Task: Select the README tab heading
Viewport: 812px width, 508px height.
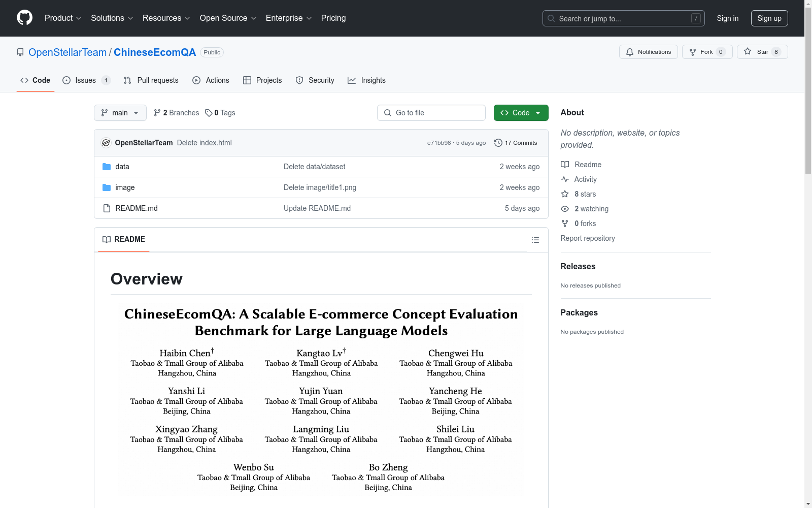Action: (x=124, y=239)
